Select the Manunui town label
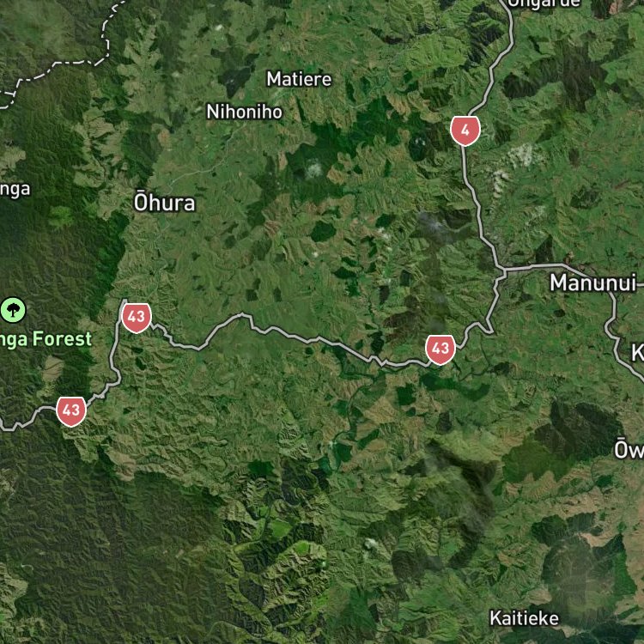Image resolution: width=644 pixels, height=644 pixels. [593, 283]
